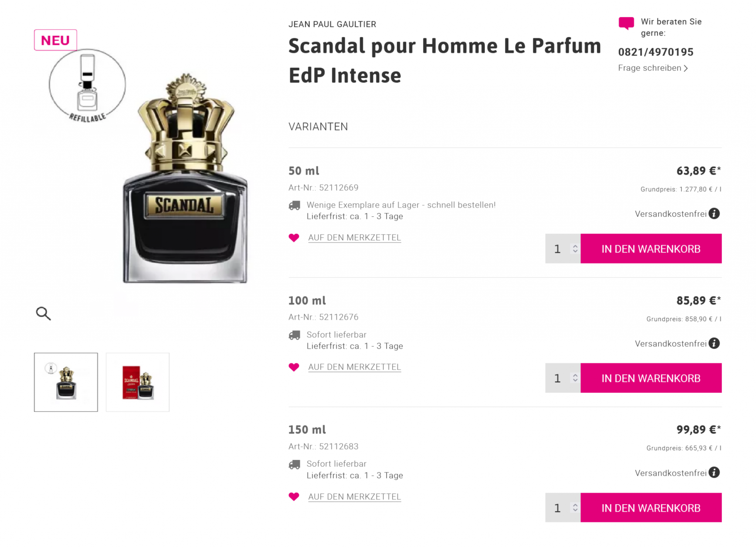Viewport: 756px width, 548px height.
Task: Adjust quantity stepper for 100 ml variant
Action: tap(575, 378)
